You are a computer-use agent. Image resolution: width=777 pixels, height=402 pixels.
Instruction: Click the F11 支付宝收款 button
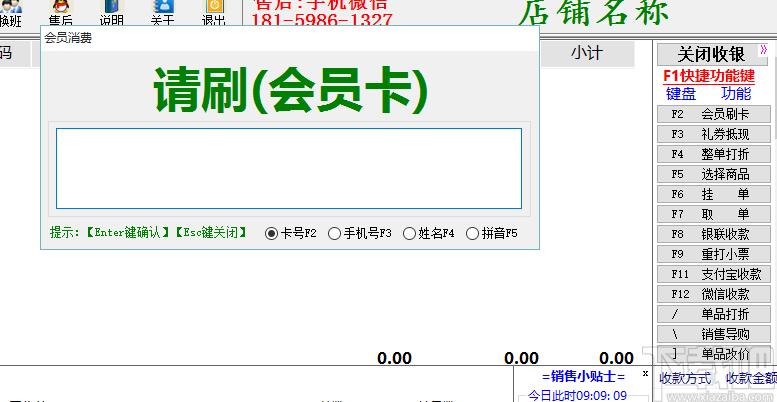(x=714, y=274)
